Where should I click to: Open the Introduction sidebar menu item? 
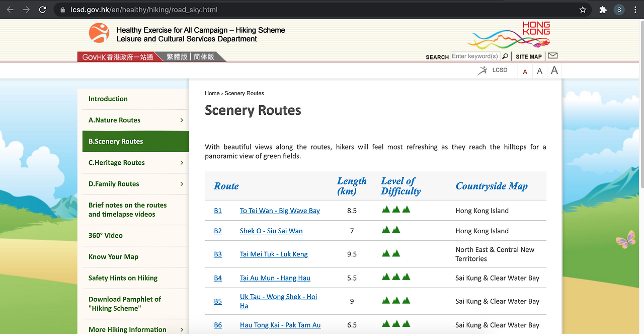pos(108,99)
